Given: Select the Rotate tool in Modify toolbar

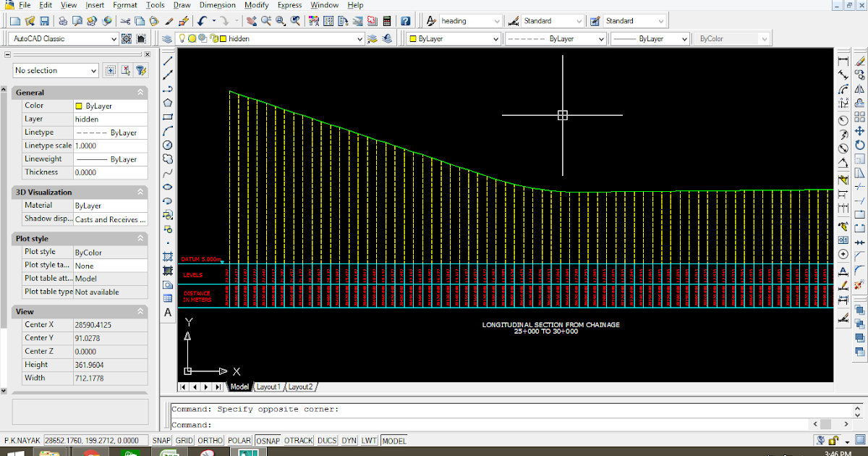Looking at the screenshot, I should [x=860, y=145].
